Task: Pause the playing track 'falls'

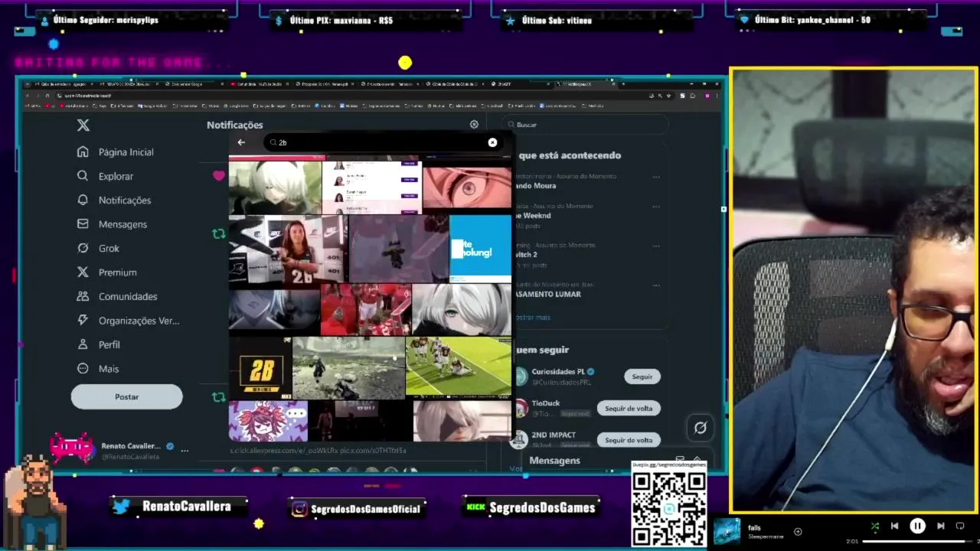Action: point(917,527)
